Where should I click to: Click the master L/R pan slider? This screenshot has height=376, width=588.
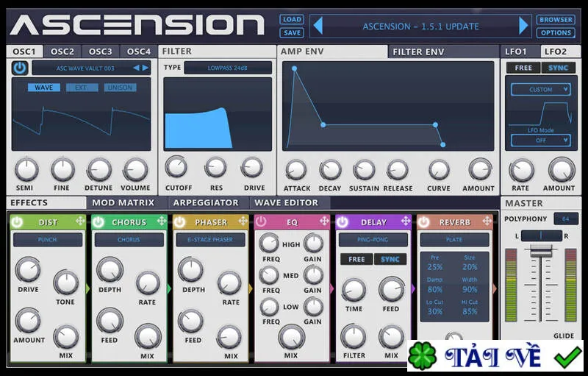coord(541,235)
